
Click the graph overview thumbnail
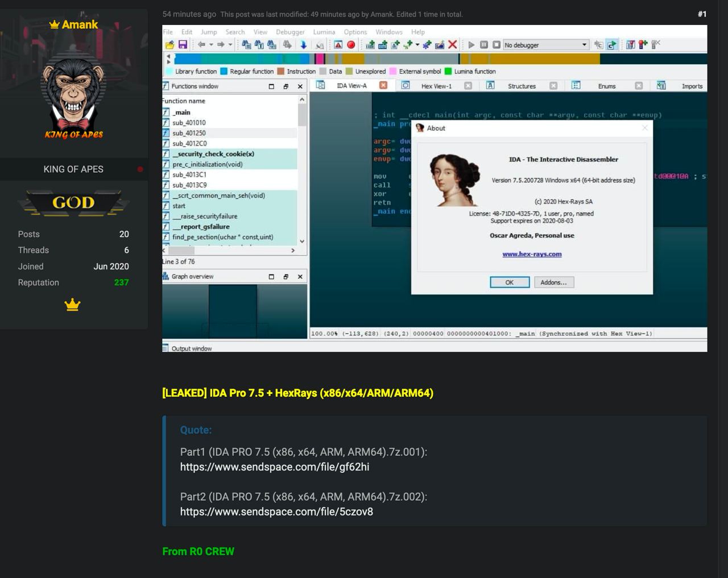coord(235,311)
